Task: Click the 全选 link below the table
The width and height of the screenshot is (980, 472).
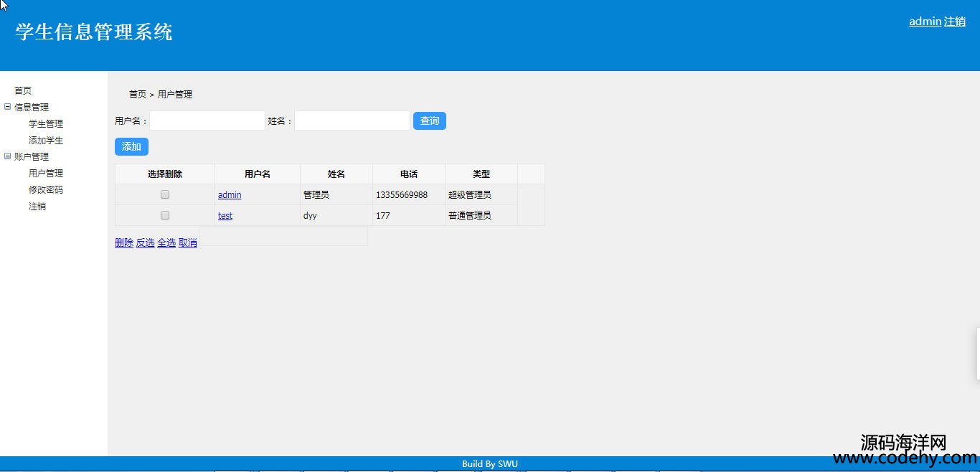Action: pyautogui.click(x=166, y=242)
